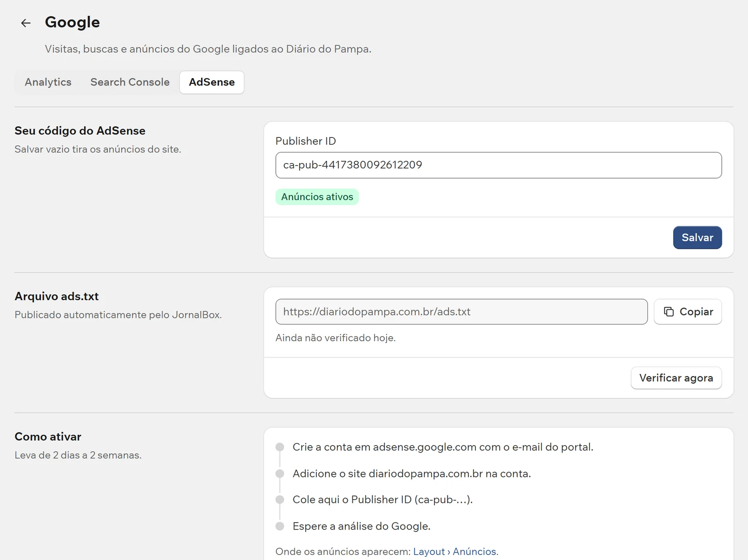Select the AdSense tab
The image size is (748, 560).
coord(212,82)
